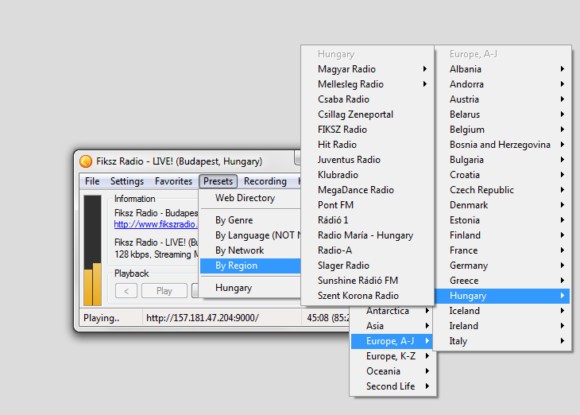The width and height of the screenshot is (580, 415).
Task: Open Ireland in country list
Action: click(x=503, y=326)
